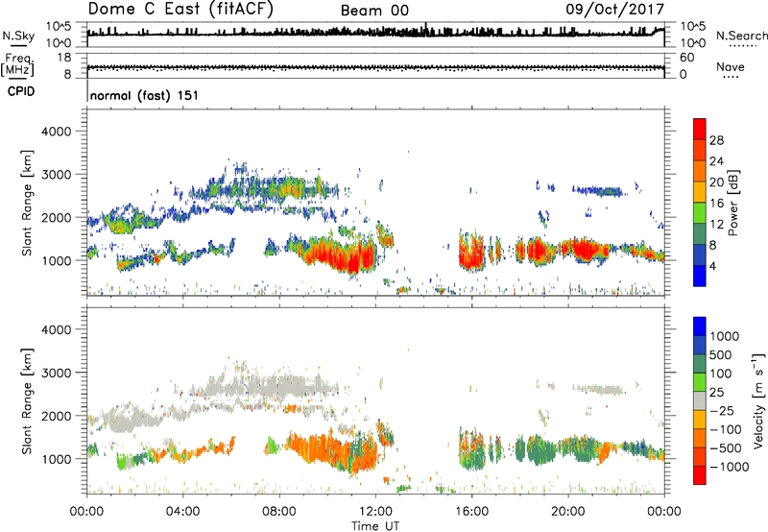The image size is (768, 532).
Task: Click '3000' on the velocity plot axis
Action: click(56, 373)
